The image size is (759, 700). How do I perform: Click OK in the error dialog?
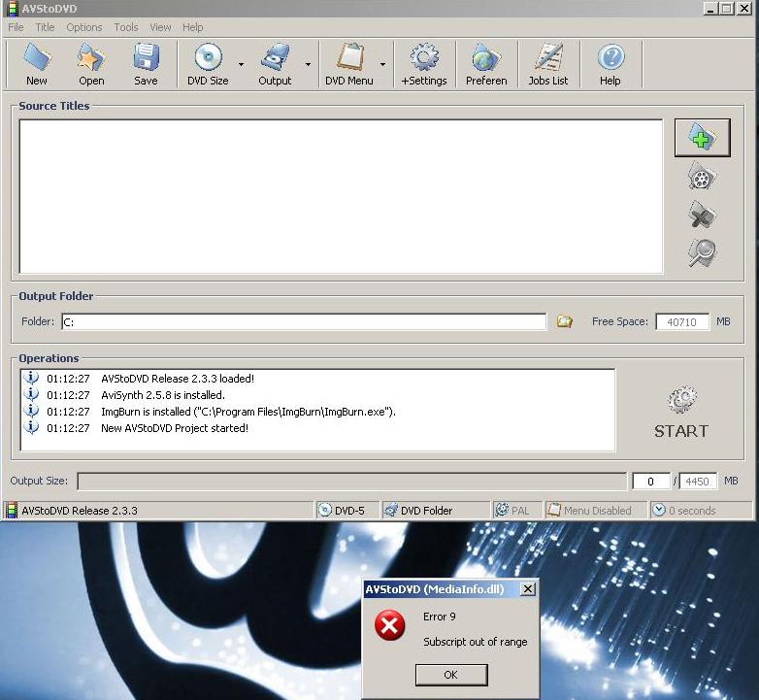coord(451,675)
